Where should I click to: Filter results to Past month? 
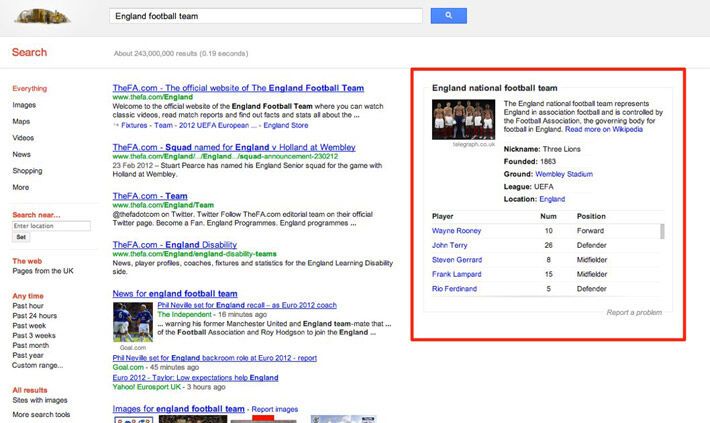[30, 345]
